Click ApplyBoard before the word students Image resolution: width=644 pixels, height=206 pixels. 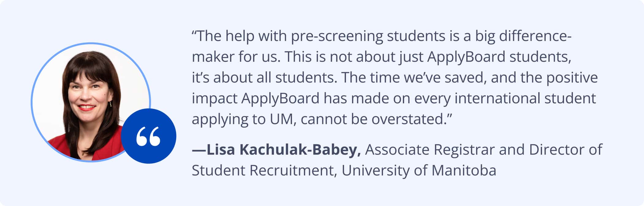point(466,57)
